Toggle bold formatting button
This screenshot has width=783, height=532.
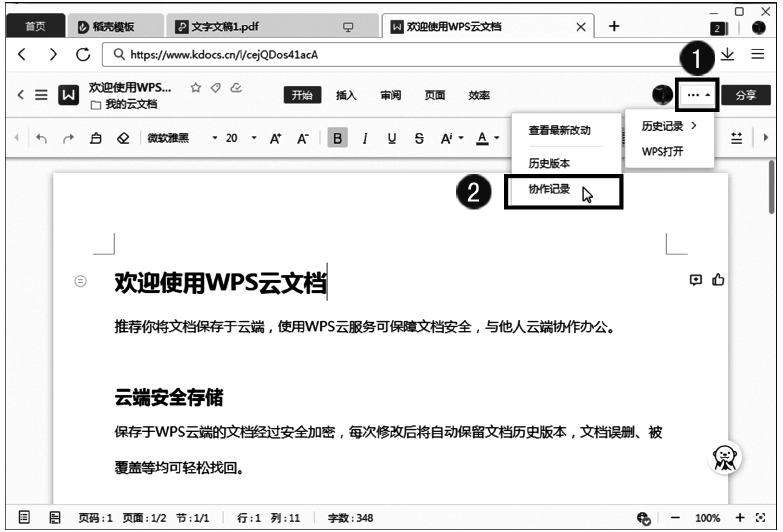tap(338, 138)
